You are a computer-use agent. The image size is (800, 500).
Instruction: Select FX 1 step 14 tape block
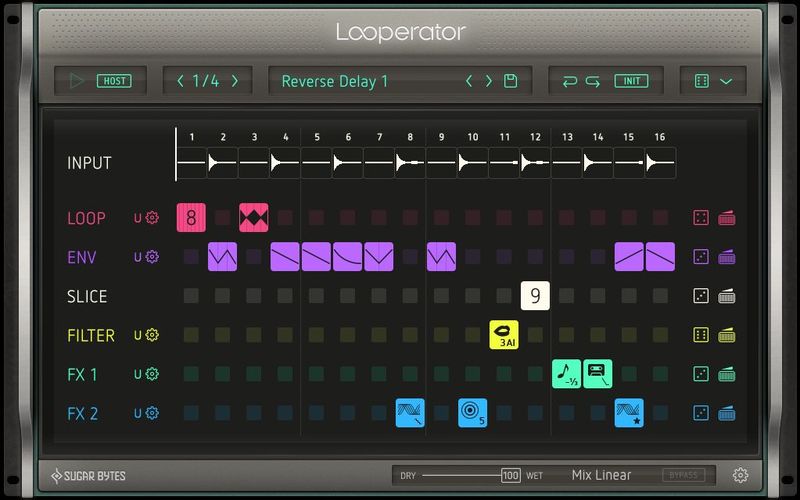[x=597, y=374]
